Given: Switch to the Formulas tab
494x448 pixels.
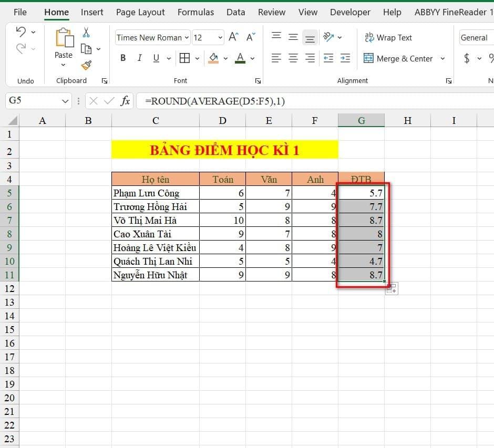Looking at the screenshot, I should pyautogui.click(x=195, y=12).
